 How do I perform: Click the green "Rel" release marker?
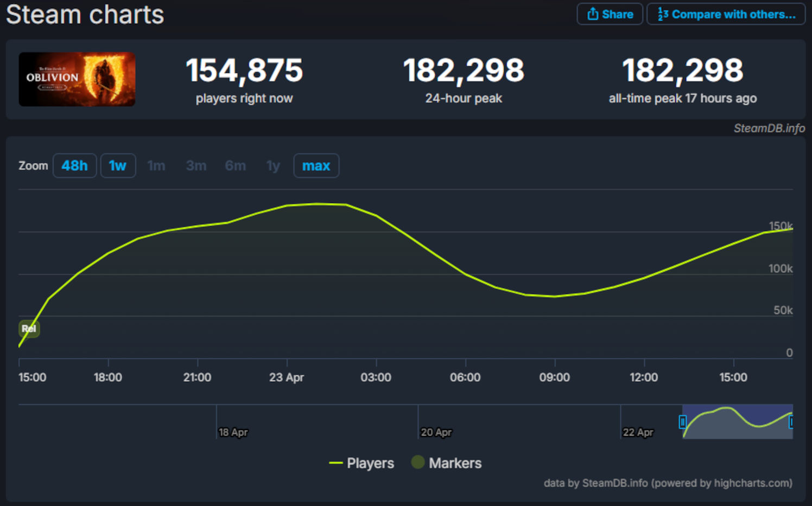click(29, 328)
